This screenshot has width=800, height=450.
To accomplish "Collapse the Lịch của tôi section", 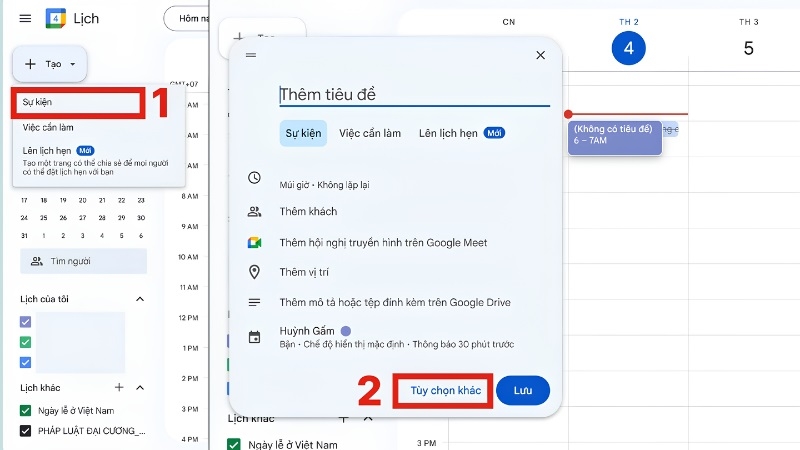I will [x=140, y=299].
